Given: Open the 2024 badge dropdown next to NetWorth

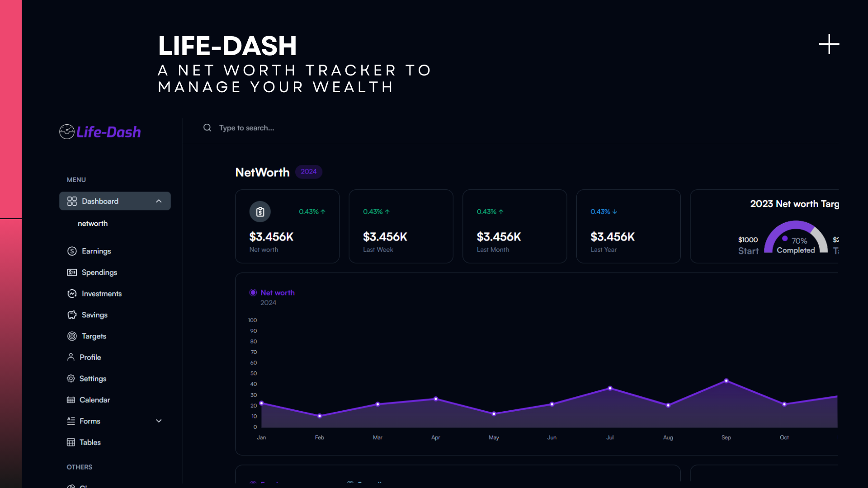Looking at the screenshot, I should click(x=309, y=172).
